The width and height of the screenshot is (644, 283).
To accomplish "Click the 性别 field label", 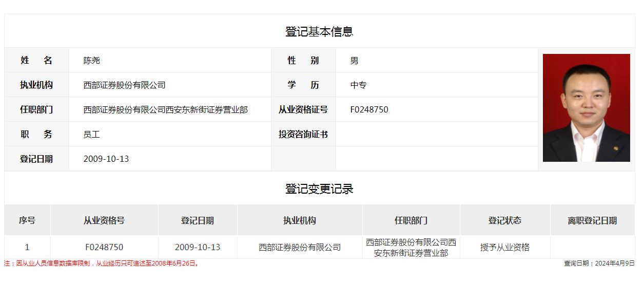I will (x=303, y=60).
